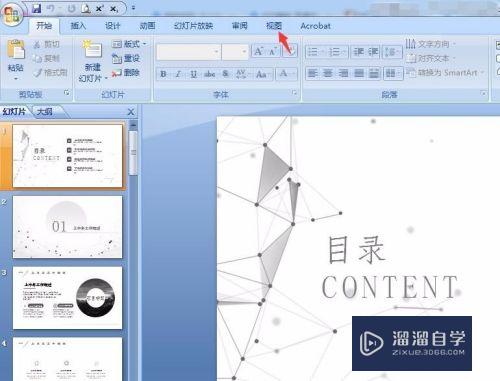The image size is (500, 381).
Task: Close the slides thumbnail pane
Action: [131, 112]
